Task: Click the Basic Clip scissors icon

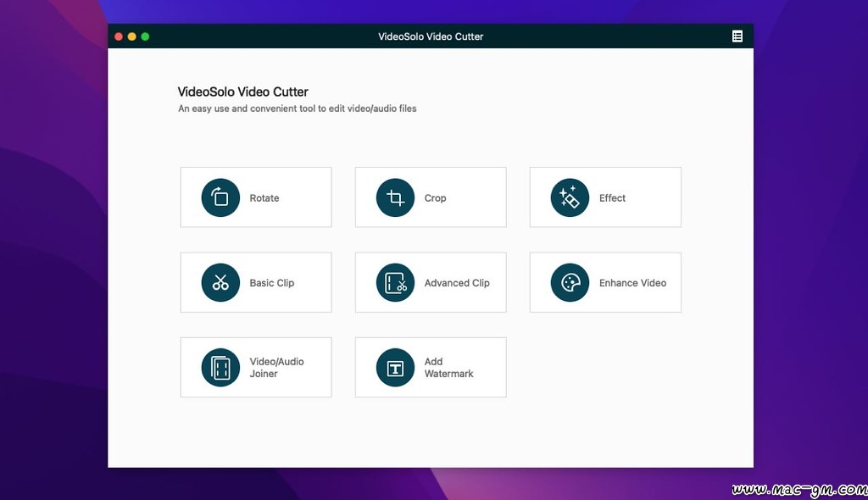Action: (220, 282)
